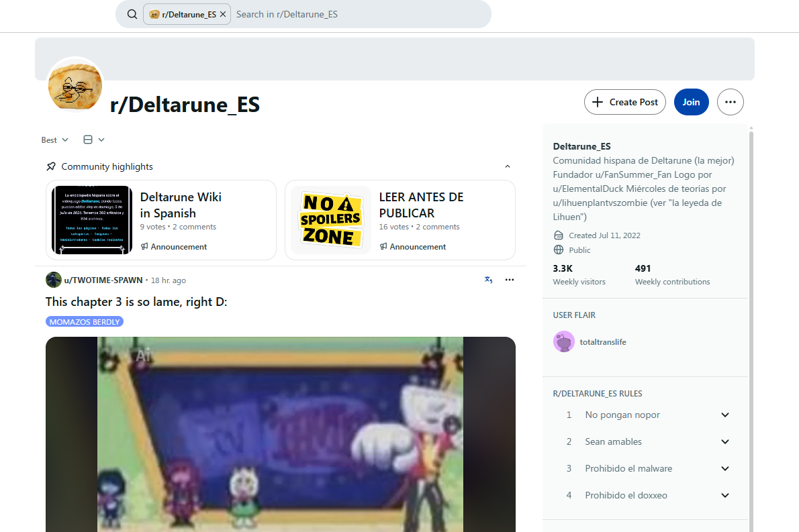Screen dimensions: 799x532
Task: Translate the post with the translate icon
Action: (488, 280)
